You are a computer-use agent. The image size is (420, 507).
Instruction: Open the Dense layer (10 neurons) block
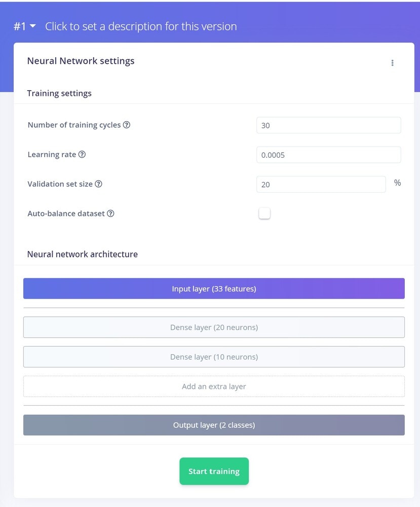click(214, 356)
